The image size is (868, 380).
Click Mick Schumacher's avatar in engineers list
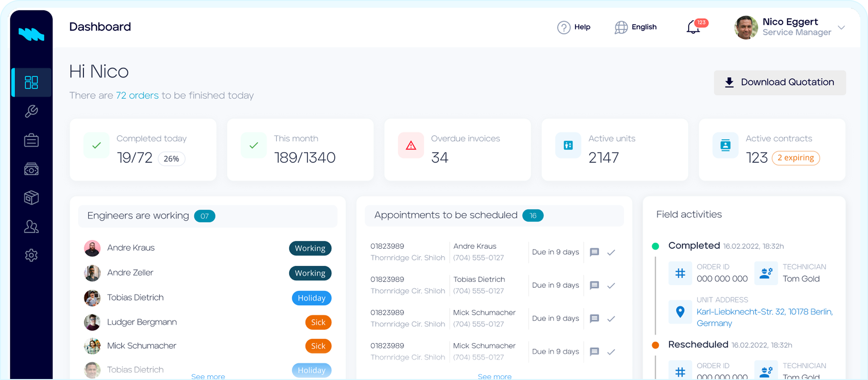[x=92, y=346]
